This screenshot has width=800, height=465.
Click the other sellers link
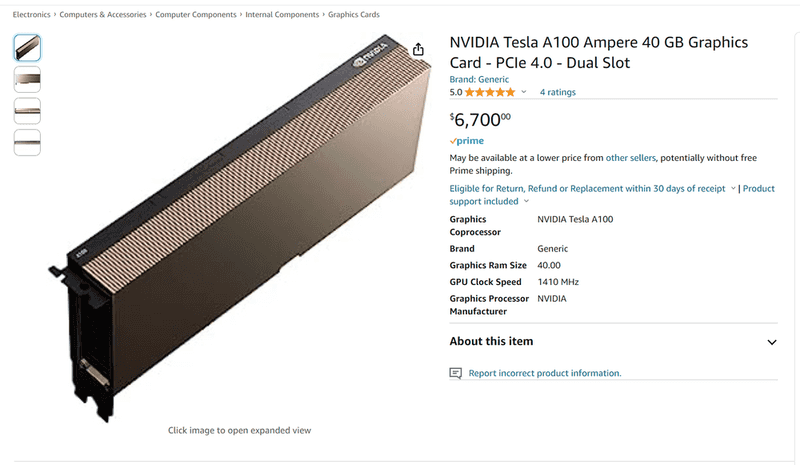[630, 158]
